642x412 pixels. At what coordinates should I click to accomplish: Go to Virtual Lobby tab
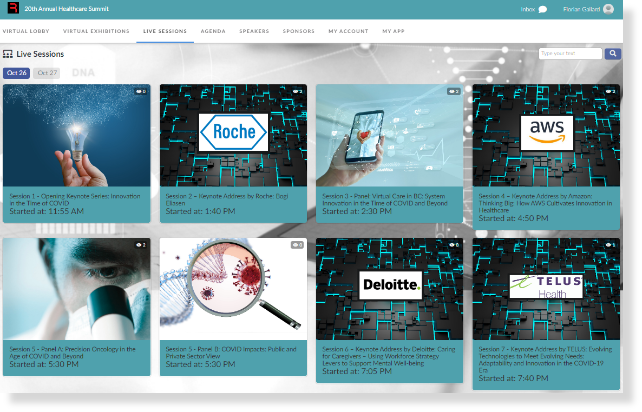click(26, 31)
